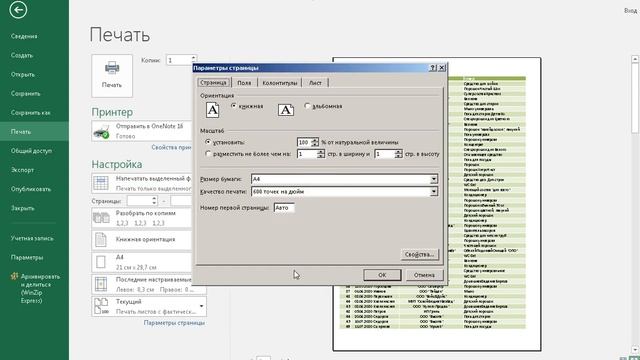The image size is (640, 360).
Task: Open the Разобрать по копиям setting
Action: coord(142,218)
